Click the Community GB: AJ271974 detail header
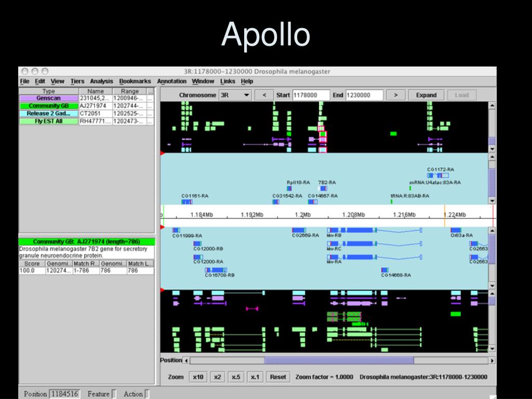The height and width of the screenshot is (399, 532). (x=87, y=242)
